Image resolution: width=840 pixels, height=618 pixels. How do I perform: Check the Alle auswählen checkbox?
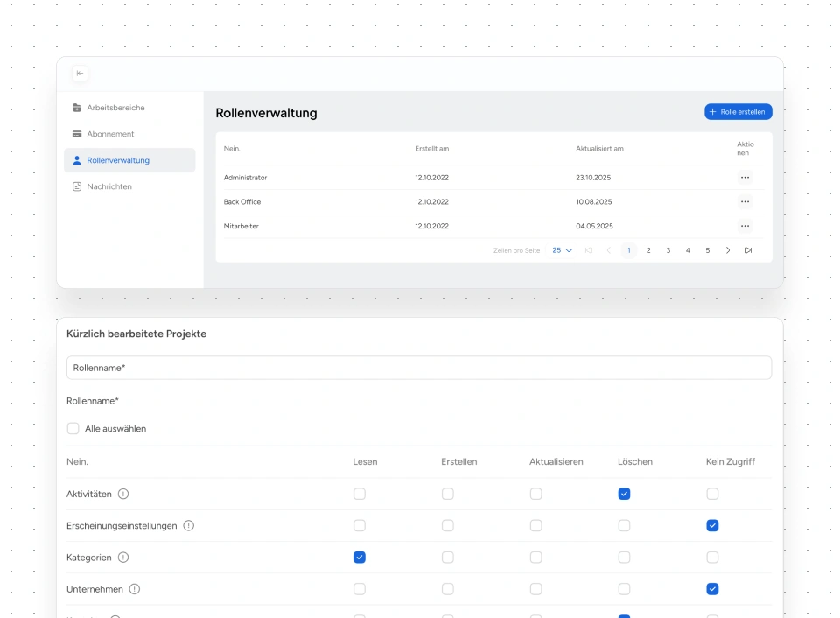tap(73, 429)
